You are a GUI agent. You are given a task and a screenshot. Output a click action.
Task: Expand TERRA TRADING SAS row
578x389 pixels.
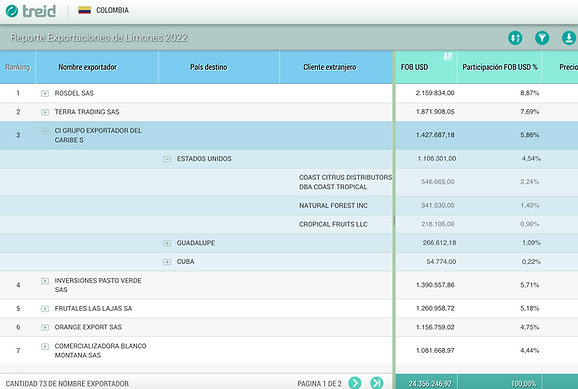coord(45,112)
